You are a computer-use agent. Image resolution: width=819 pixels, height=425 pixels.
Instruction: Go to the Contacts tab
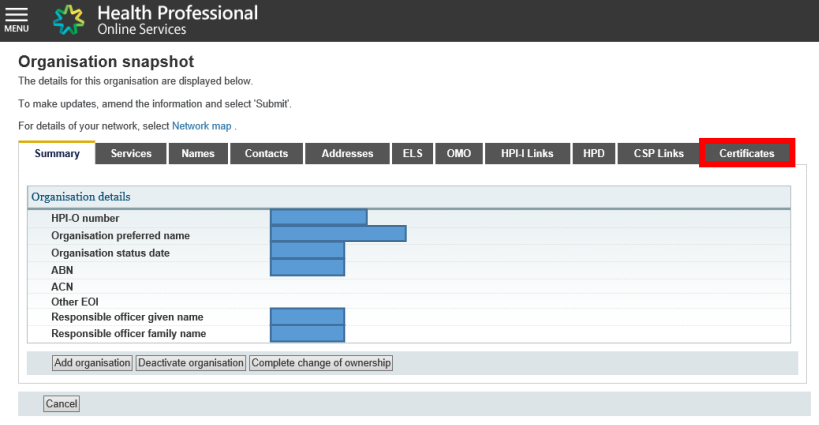click(x=266, y=153)
